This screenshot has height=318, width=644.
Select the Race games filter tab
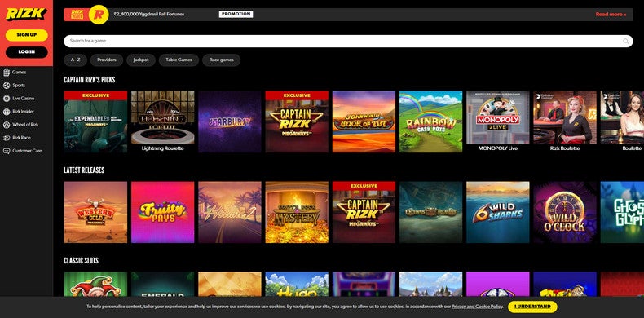click(222, 60)
